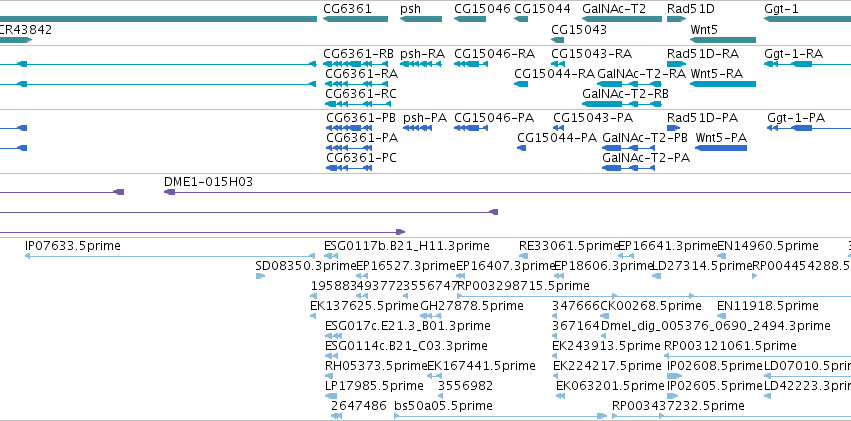This screenshot has height=421, width=851.
Task: Select the CG15044-PA protein label
Action: pyautogui.click(x=557, y=138)
